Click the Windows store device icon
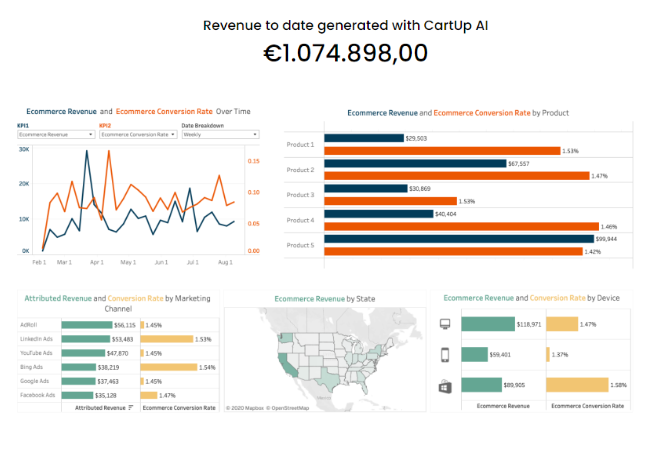The height and width of the screenshot is (453, 655). pos(445,386)
